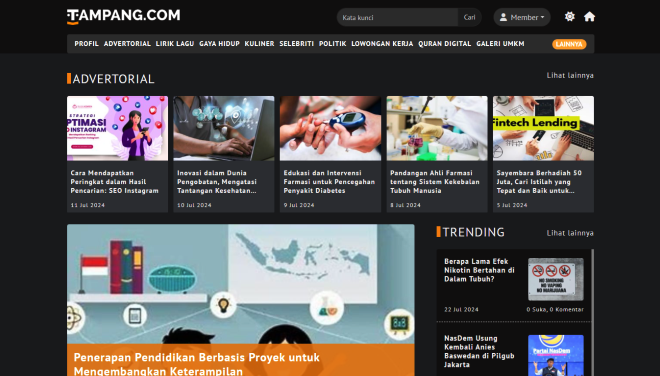Click the Tampang.com logo
Image resolution: width=660 pixels, height=376 pixels.
(123, 16)
